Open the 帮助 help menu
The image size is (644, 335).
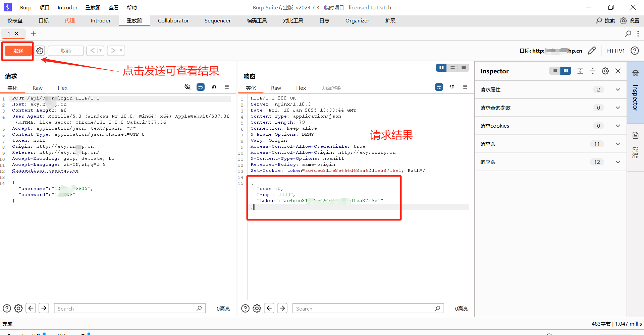(132, 7)
